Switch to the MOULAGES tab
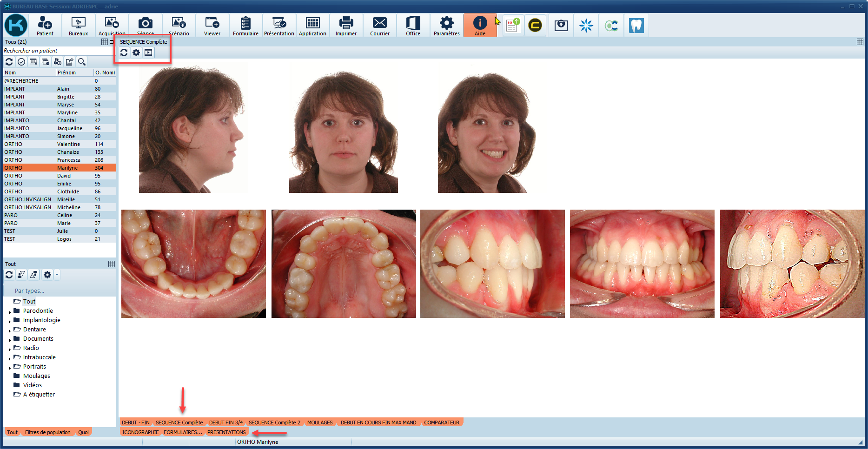The height and width of the screenshot is (449, 868). point(320,423)
